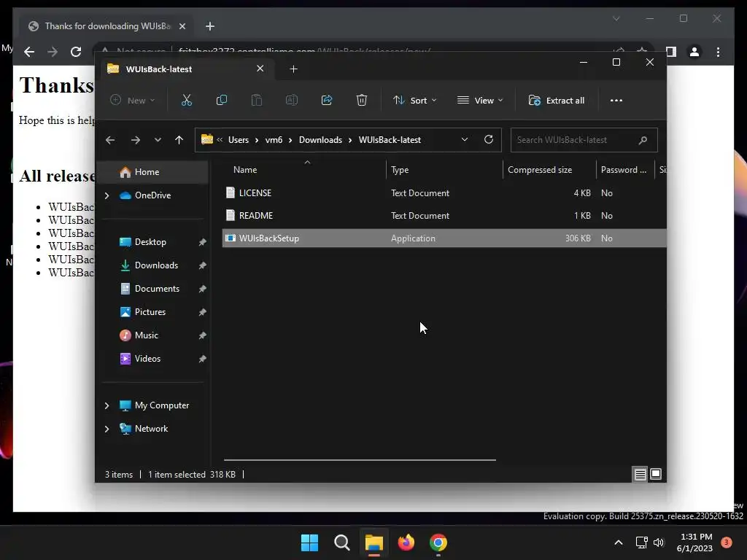
Task: Open the Sort dropdown menu
Action: 414,101
